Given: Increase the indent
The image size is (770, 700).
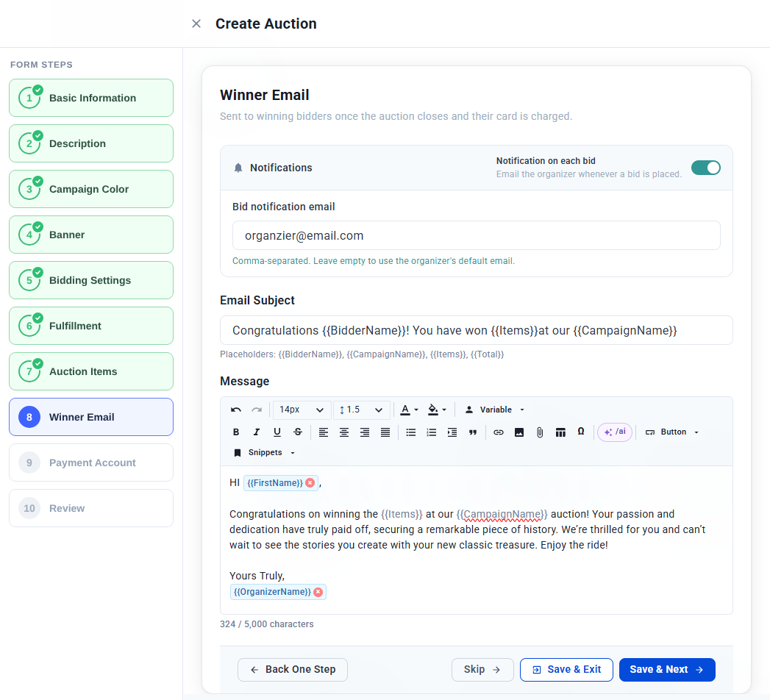Looking at the screenshot, I should [x=452, y=432].
